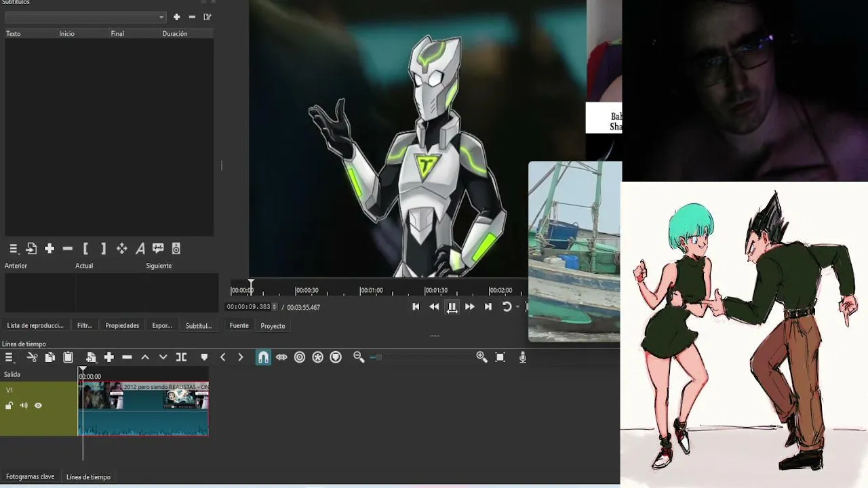Toggle ripple all tracks
Screen dimensions: 868x488
[317, 357]
